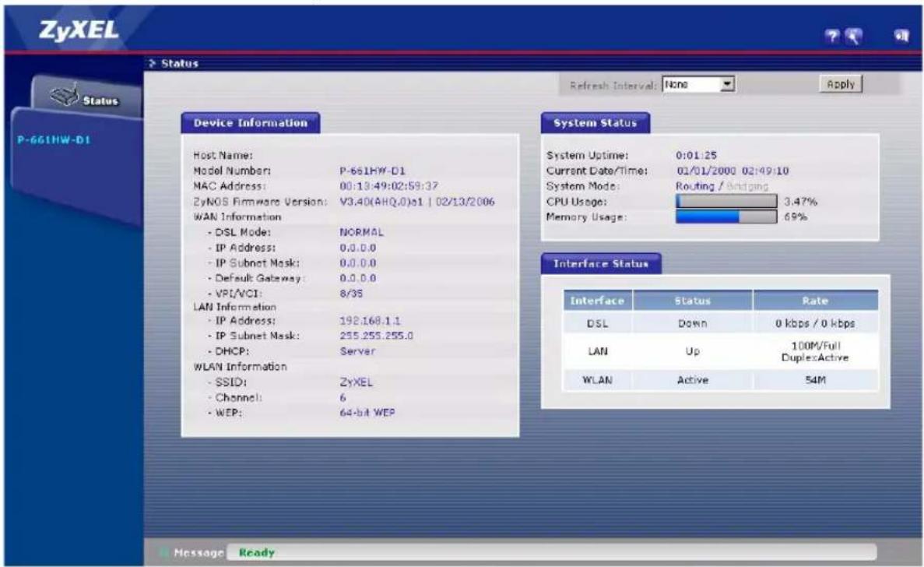Click the memory usage 69% text

pos(795,217)
